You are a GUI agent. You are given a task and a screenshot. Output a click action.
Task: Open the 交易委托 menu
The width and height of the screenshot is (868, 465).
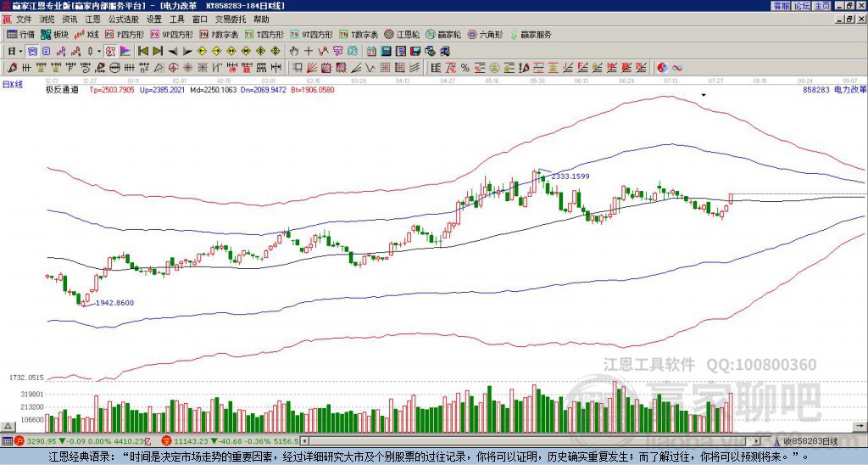click(x=231, y=20)
